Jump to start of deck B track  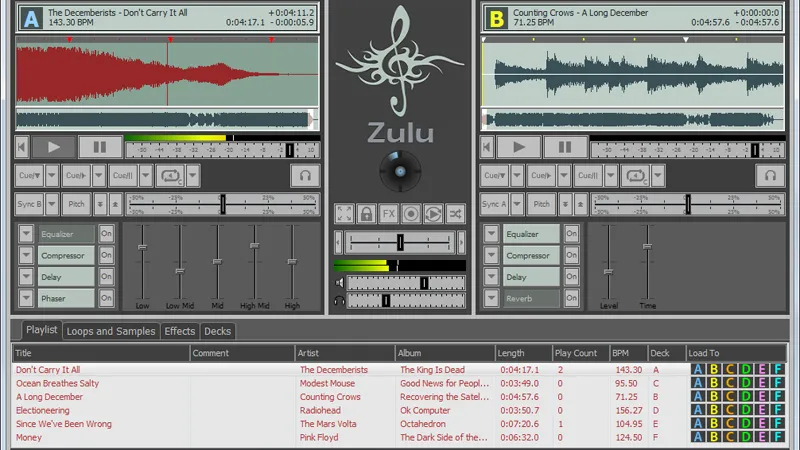pos(487,147)
